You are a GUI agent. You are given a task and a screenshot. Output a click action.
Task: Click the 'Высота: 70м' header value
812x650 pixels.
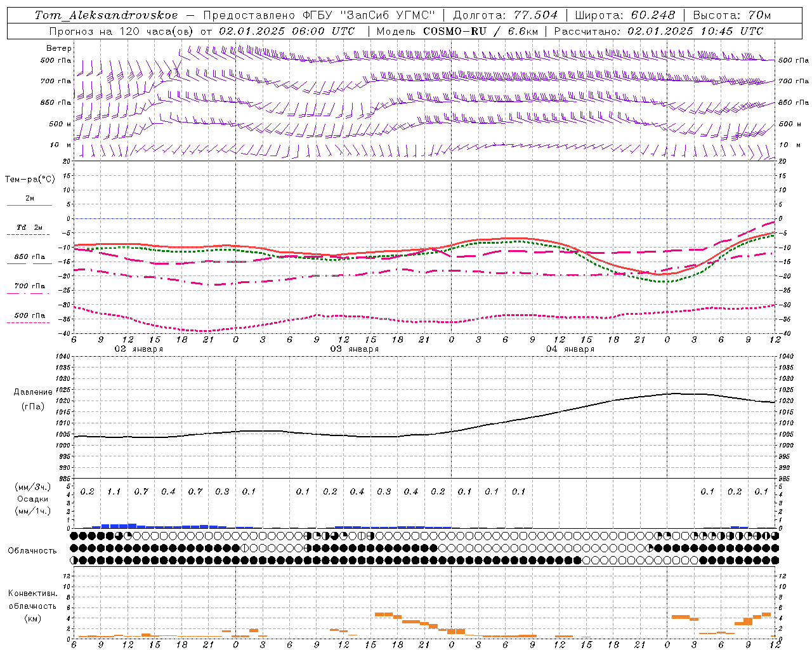[x=732, y=15]
